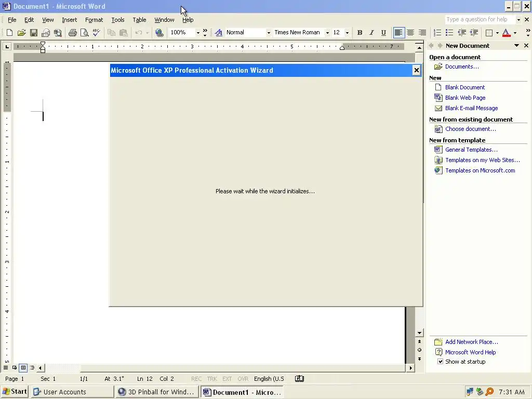Viewport: 532px width, 399px height.
Task: Expand the Standard toolbar options chevron
Action: tap(205, 33)
